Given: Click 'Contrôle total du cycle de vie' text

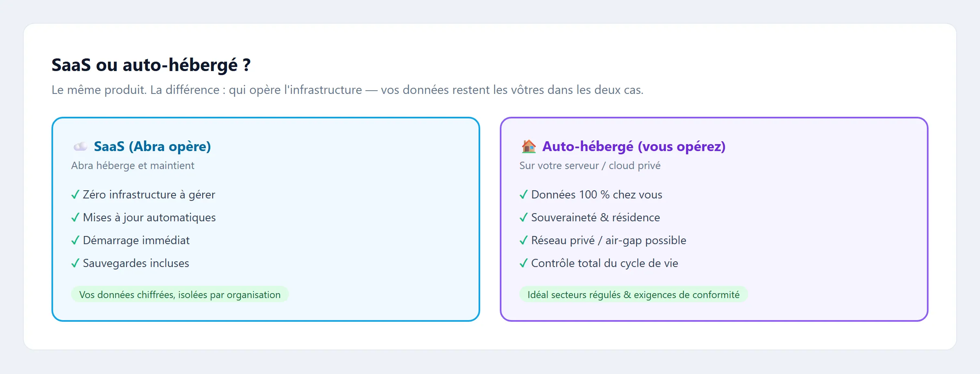Looking at the screenshot, I should [x=604, y=263].
